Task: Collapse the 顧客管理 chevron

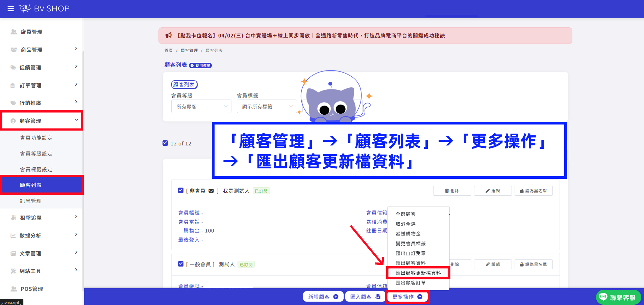Action: [76, 120]
